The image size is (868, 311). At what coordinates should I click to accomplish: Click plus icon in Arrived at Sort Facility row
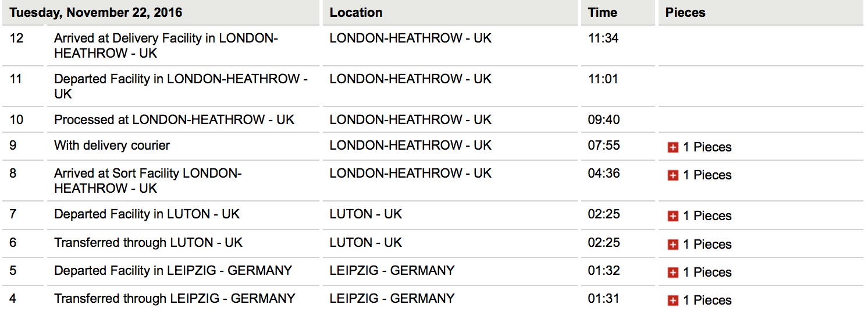pos(673,175)
